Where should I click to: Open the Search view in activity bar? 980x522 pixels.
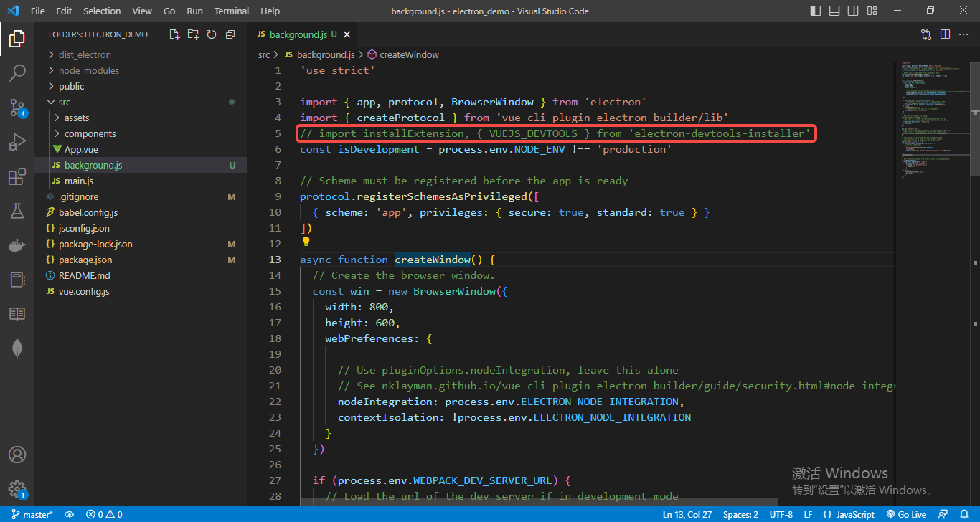17,73
